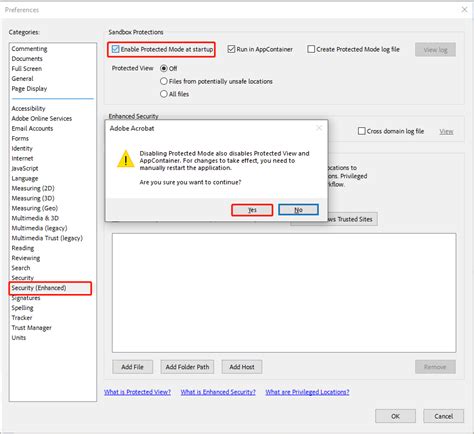
Task: Select Measuring (Geo) category
Action: [35, 208]
